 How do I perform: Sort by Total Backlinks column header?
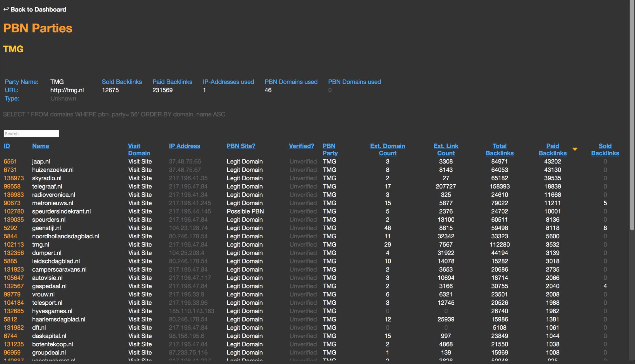(500, 149)
